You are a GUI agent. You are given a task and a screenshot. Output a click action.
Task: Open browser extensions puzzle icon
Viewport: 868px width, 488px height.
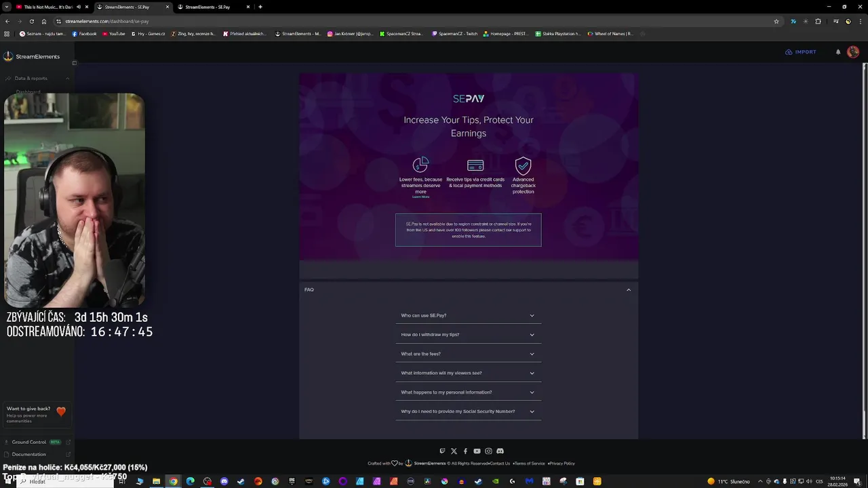tap(818, 21)
